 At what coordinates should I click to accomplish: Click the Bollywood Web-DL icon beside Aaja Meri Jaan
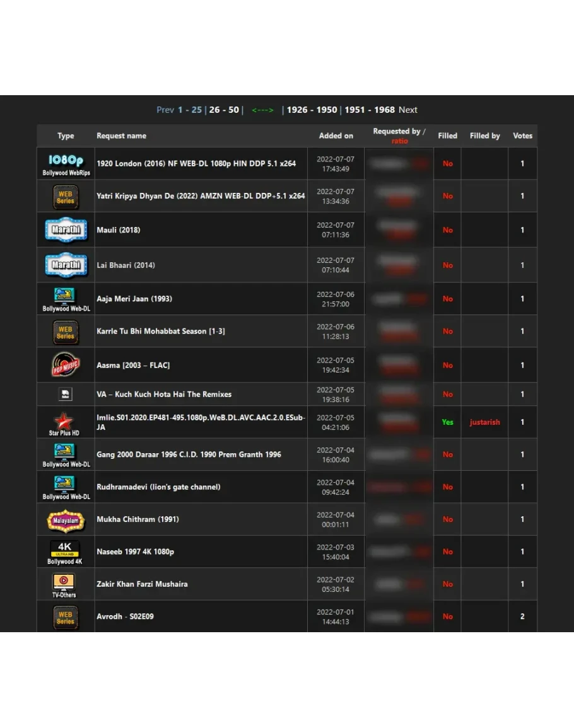[66, 298]
